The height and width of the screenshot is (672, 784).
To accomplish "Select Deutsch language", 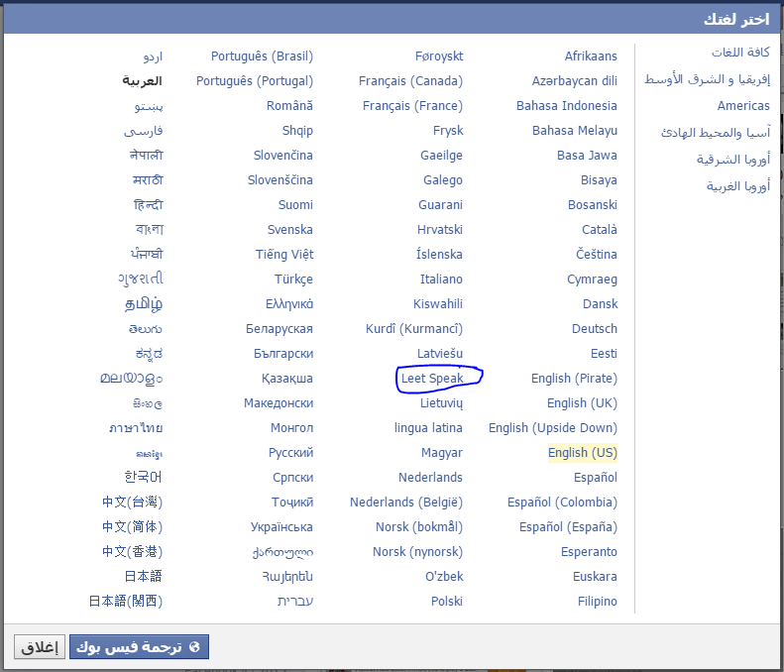I will pos(595,328).
